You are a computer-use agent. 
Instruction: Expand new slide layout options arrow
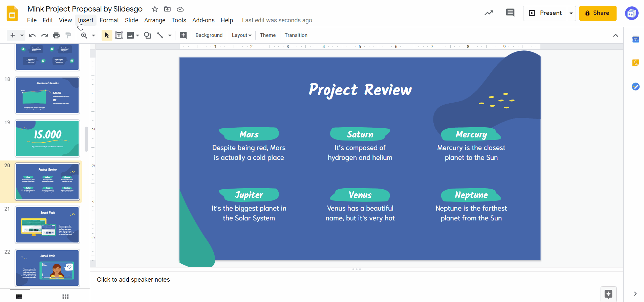coord(22,35)
